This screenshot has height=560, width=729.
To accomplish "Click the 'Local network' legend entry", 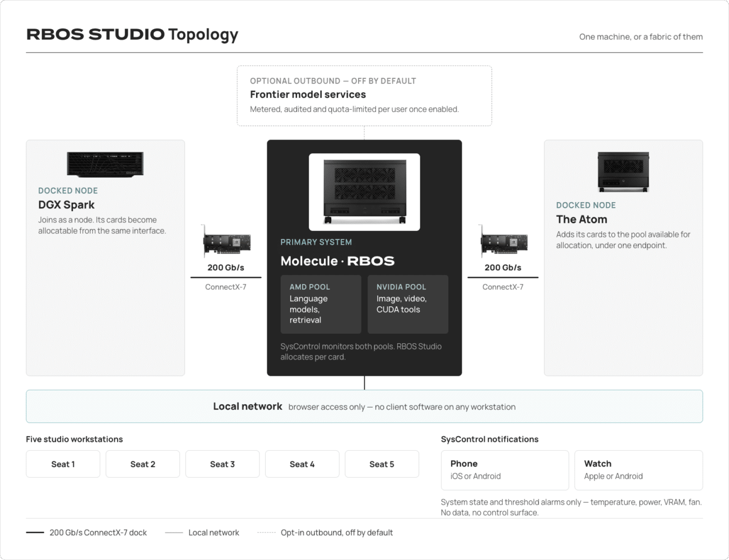I will [202, 533].
